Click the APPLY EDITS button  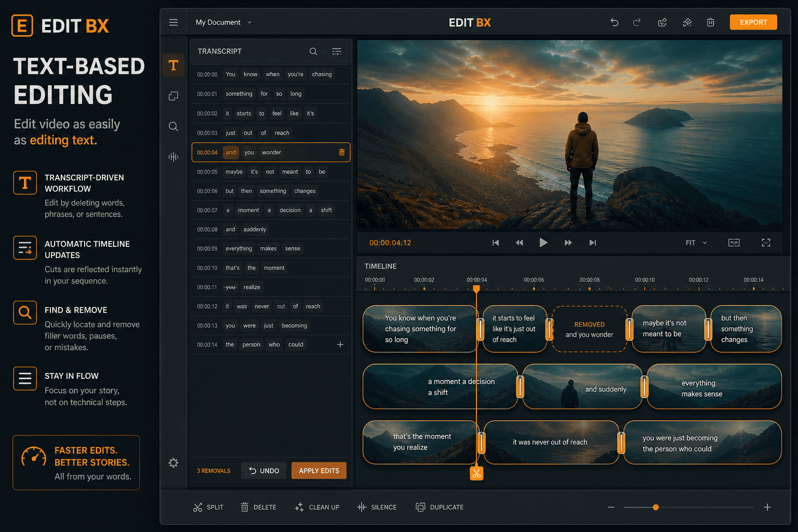(x=319, y=471)
